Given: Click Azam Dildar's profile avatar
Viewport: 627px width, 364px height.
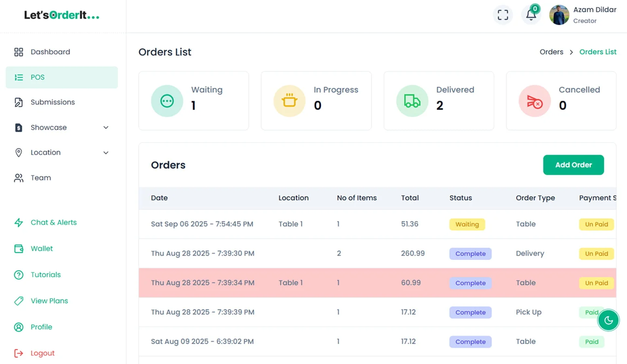Looking at the screenshot, I should [x=559, y=15].
